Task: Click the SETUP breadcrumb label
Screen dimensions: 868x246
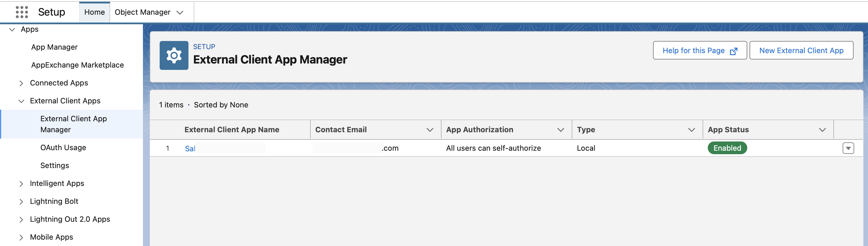Action: (x=204, y=46)
